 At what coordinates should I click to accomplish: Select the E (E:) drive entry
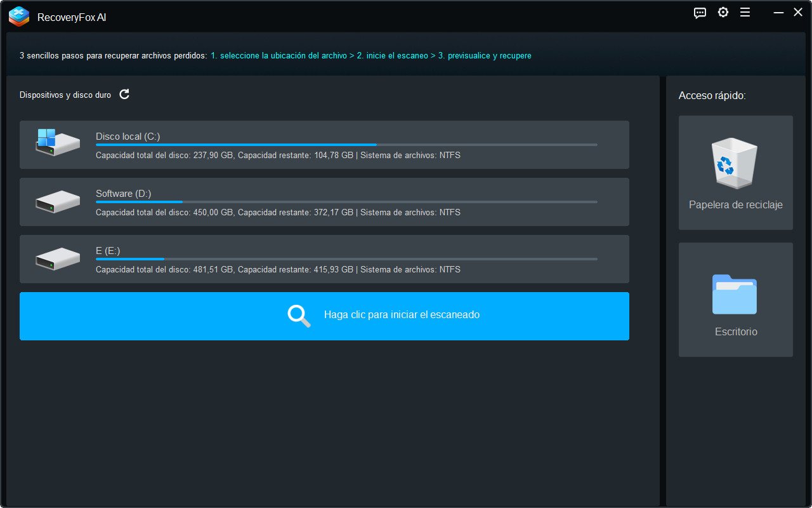pos(324,259)
